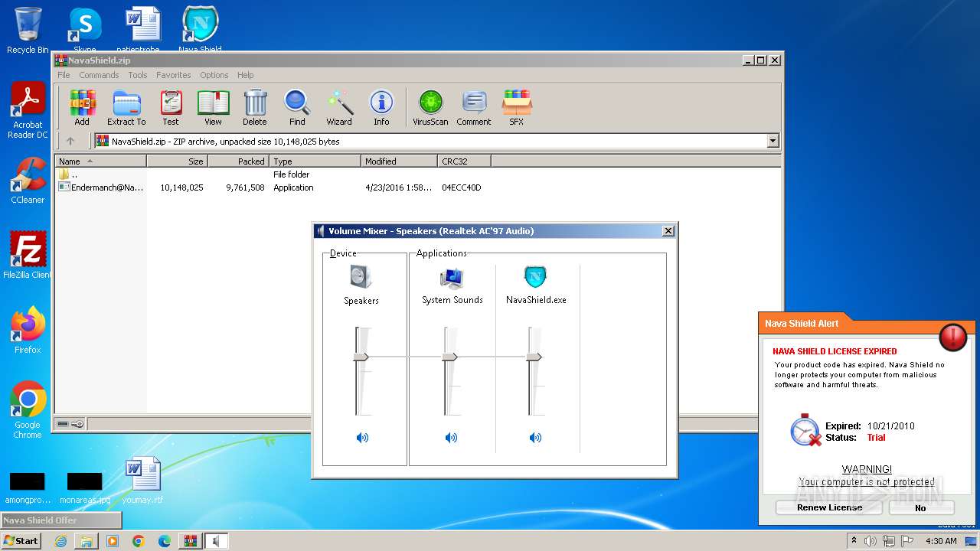Select the Endermanch@Na... application row

270,187
